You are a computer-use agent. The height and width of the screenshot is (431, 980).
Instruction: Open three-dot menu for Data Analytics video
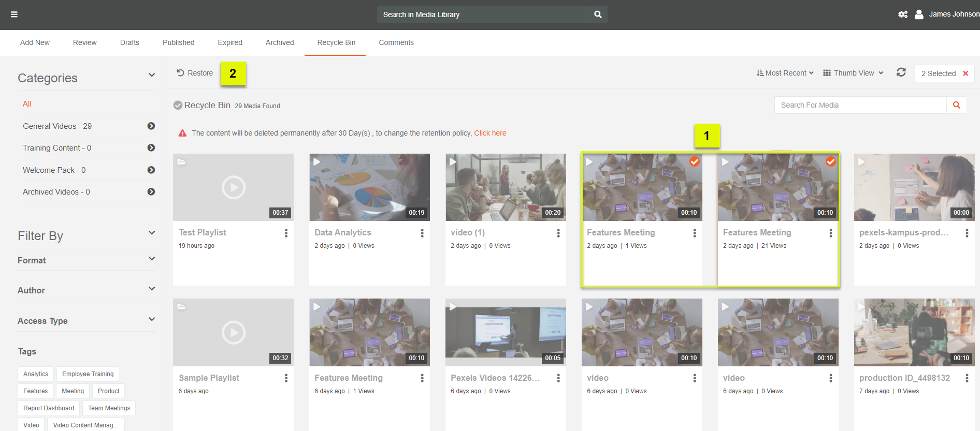pyautogui.click(x=422, y=233)
